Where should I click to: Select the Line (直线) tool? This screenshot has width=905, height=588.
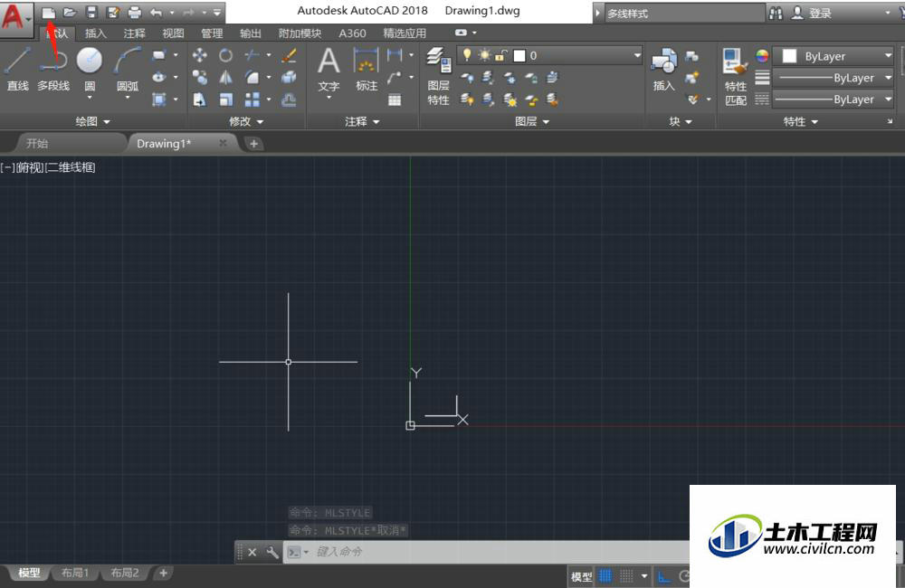click(18, 70)
